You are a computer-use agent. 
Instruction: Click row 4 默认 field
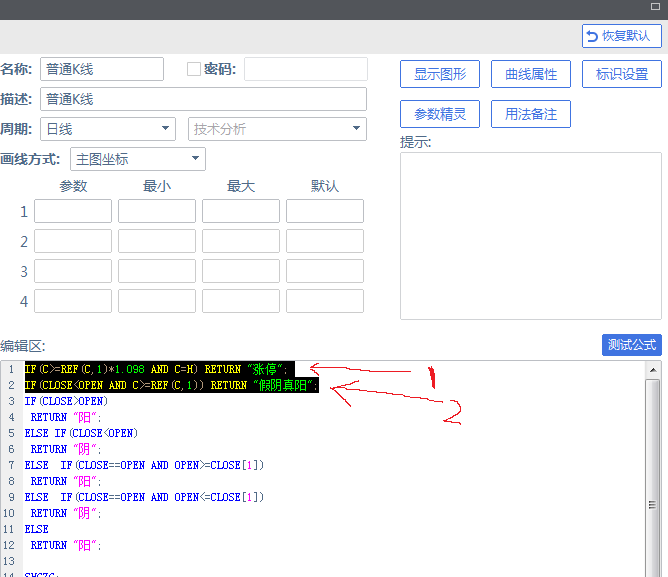coord(325,301)
